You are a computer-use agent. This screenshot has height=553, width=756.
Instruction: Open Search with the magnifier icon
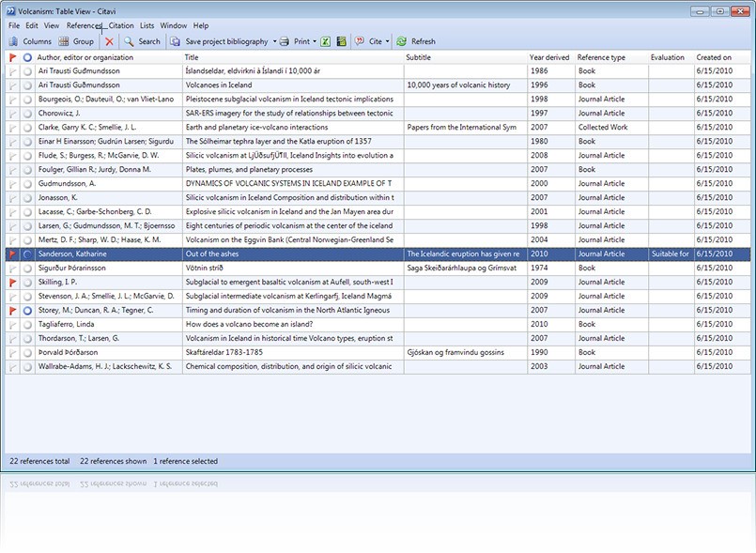(x=129, y=41)
